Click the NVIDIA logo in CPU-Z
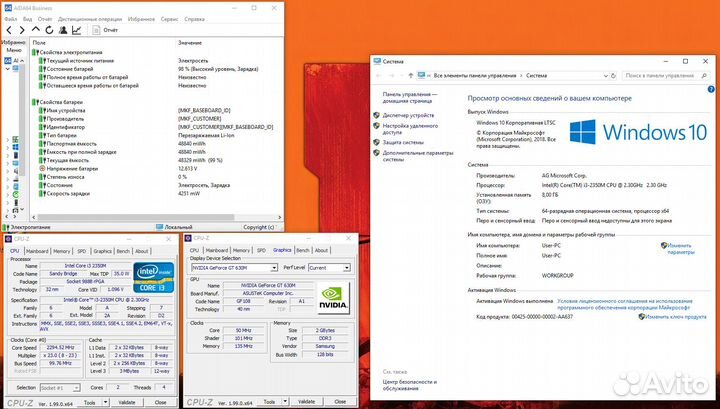 [333, 297]
